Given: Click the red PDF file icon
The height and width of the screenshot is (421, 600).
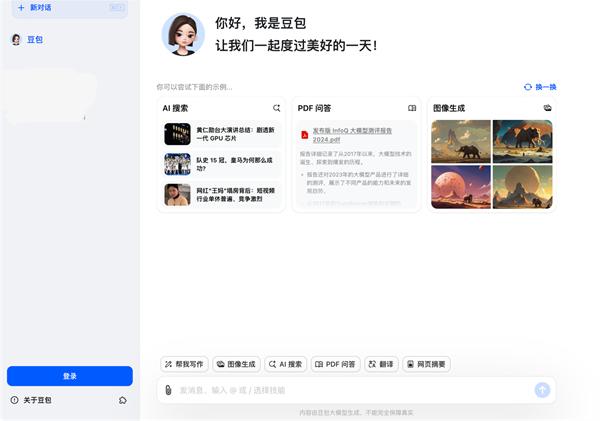Looking at the screenshot, I should pos(305,135).
